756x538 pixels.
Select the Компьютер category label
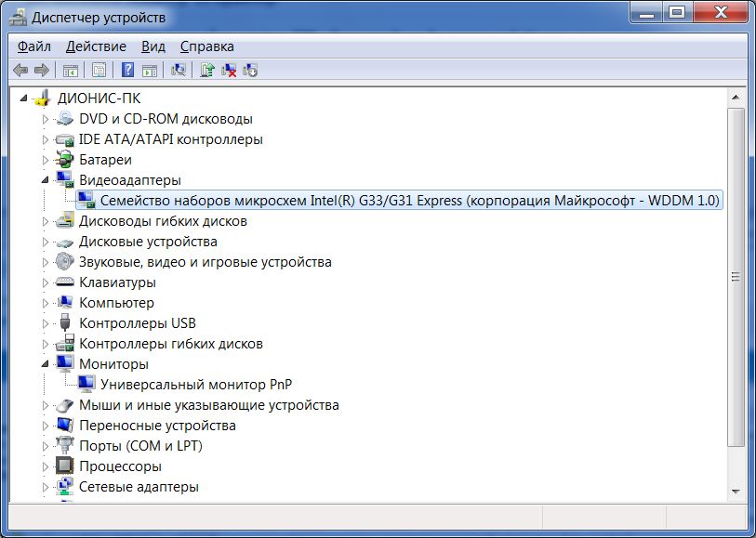(x=116, y=303)
